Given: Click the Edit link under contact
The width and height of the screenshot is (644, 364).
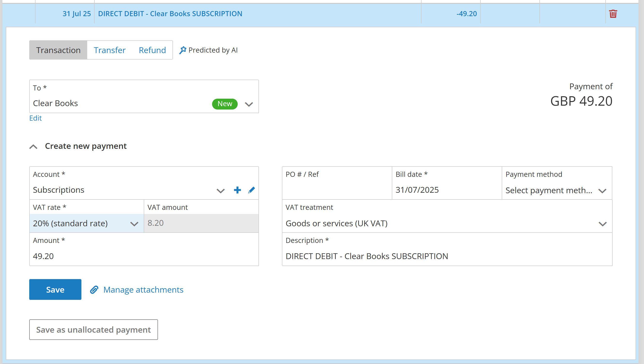Looking at the screenshot, I should point(36,118).
